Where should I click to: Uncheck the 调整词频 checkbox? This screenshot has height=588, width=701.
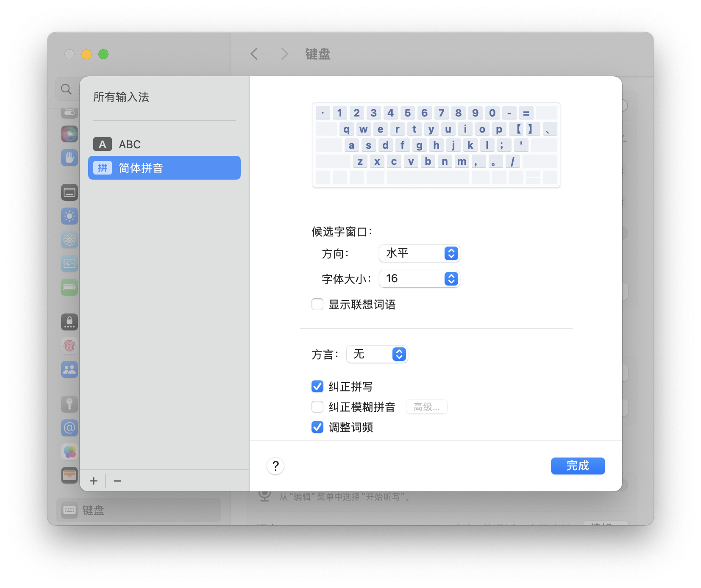(x=317, y=427)
